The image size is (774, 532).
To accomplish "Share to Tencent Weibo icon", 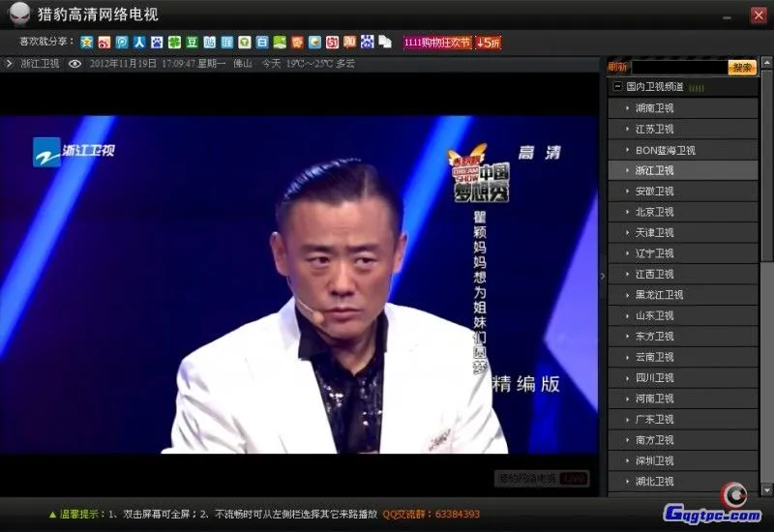I will (x=122, y=43).
